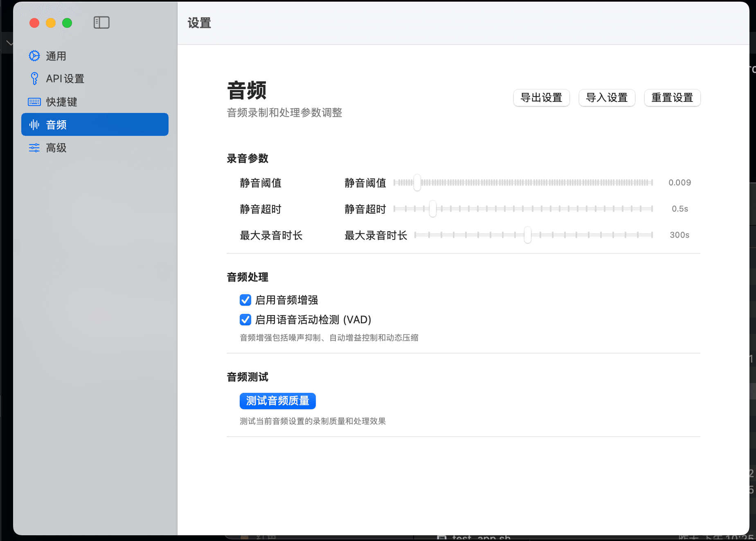Click the sliders icon beside 高级
Screen dimensions: 756x541
click(x=34, y=148)
